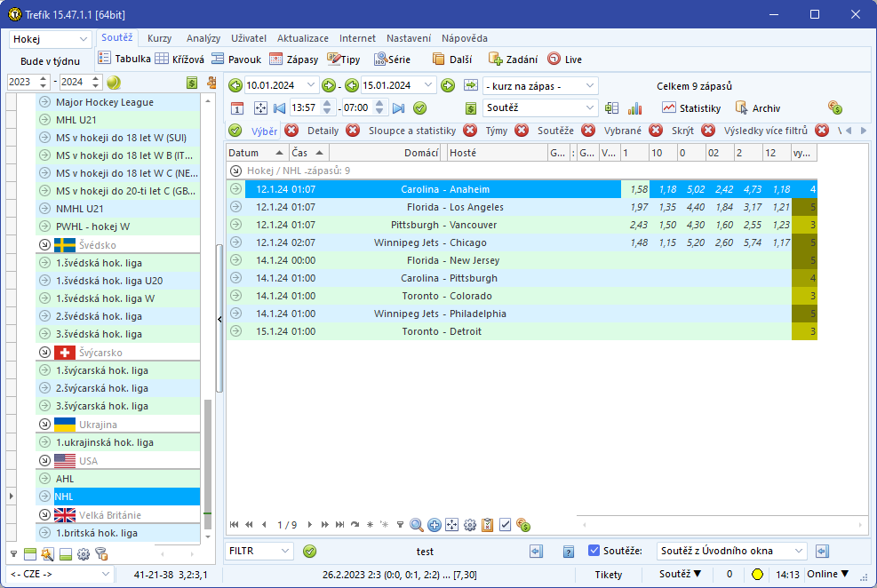877x588 pixels.
Task: Open the Online status menu
Action: (x=828, y=574)
